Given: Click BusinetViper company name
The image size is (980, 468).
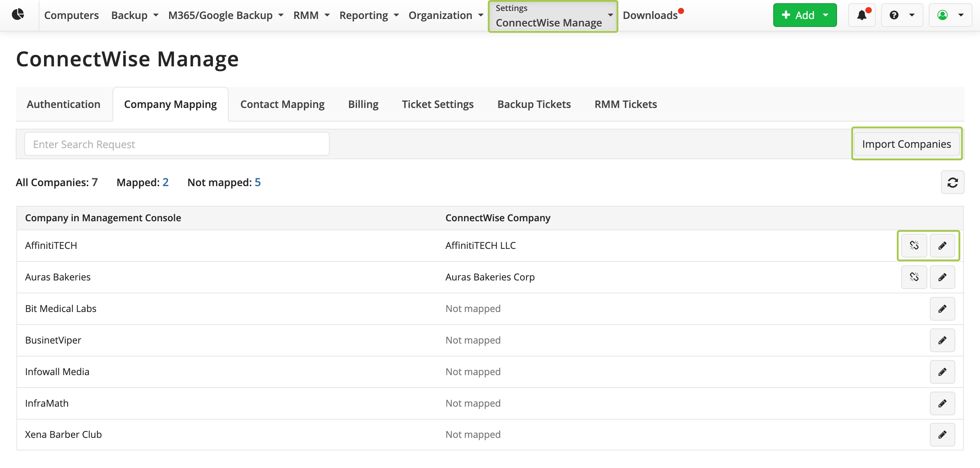Looking at the screenshot, I should [x=53, y=340].
